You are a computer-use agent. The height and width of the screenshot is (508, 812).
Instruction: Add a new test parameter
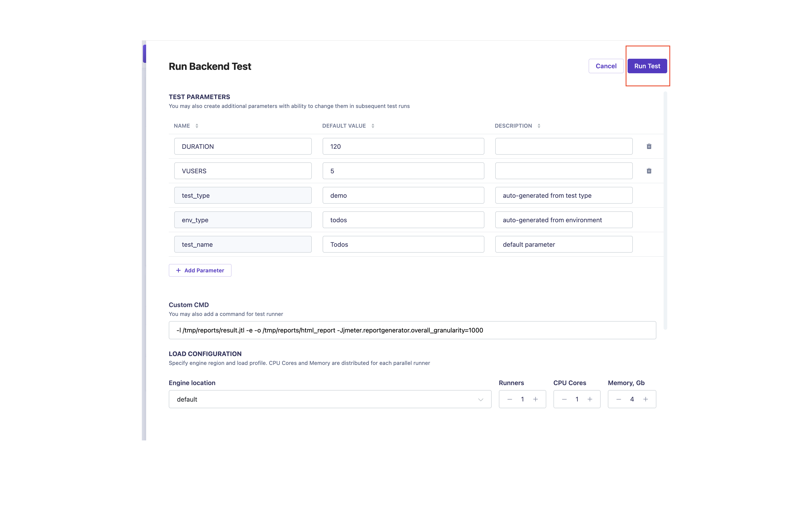200,271
